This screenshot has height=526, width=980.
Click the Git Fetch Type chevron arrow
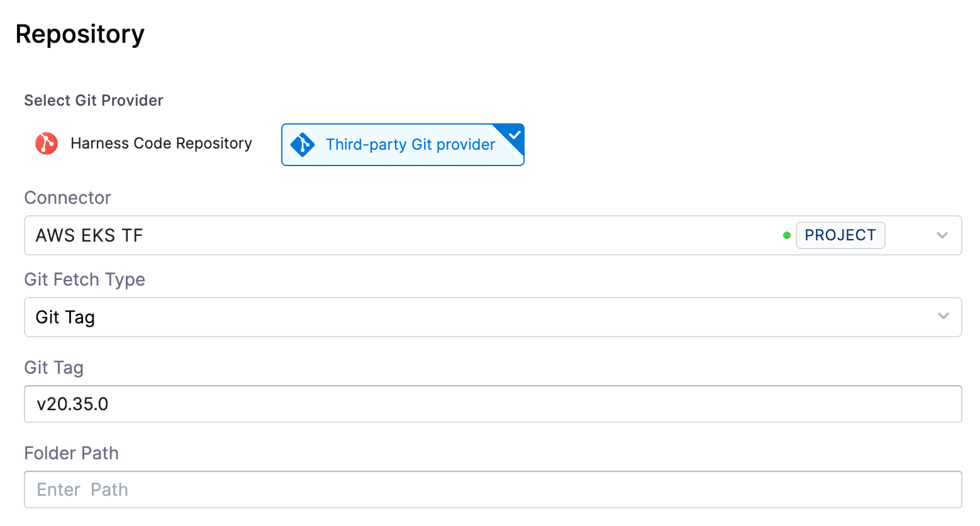(x=943, y=316)
